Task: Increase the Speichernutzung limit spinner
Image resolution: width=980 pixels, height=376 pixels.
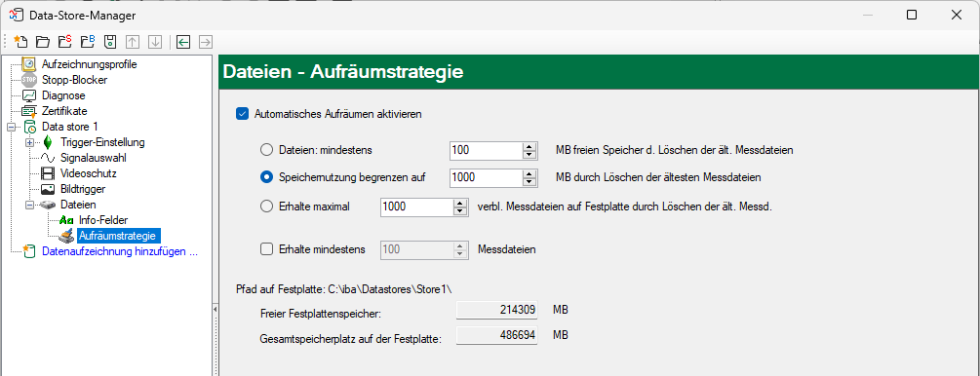Action: click(530, 173)
